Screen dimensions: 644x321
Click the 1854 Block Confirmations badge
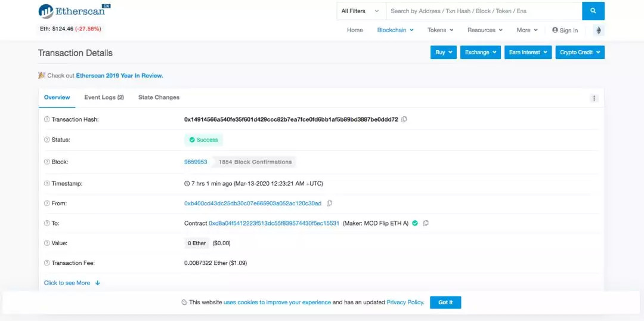tap(255, 162)
